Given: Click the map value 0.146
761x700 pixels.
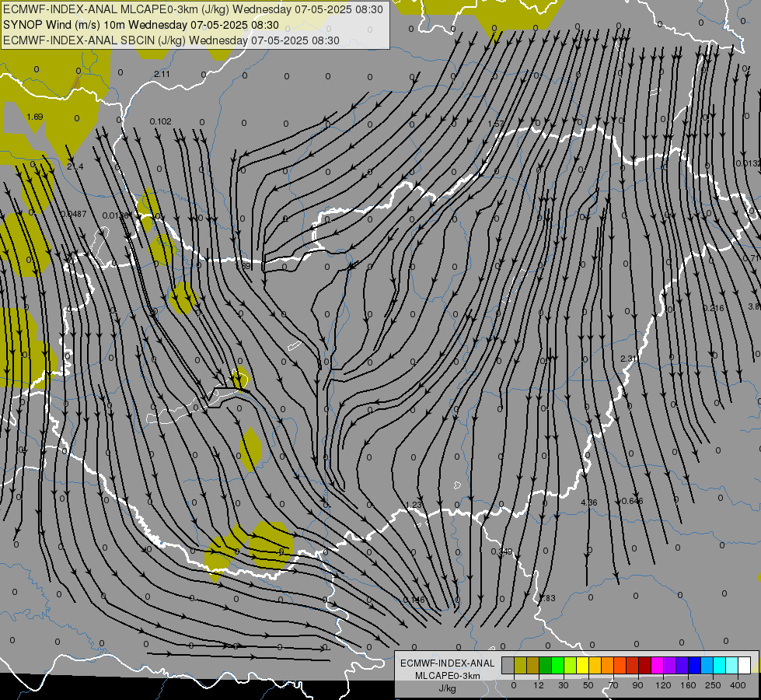Looking at the screenshot, I should (414, 600).
